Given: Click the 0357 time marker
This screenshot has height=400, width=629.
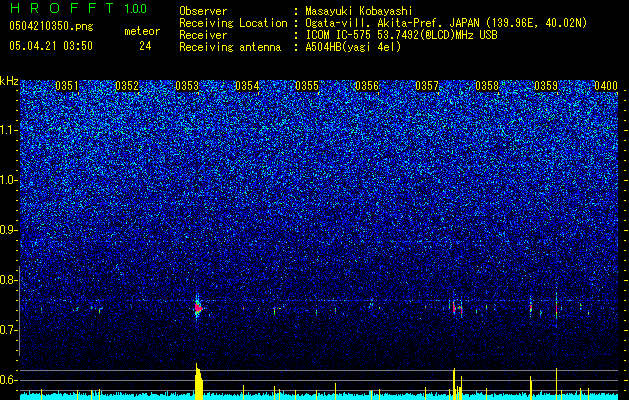Looking at the screenshot, I should 427,86.
